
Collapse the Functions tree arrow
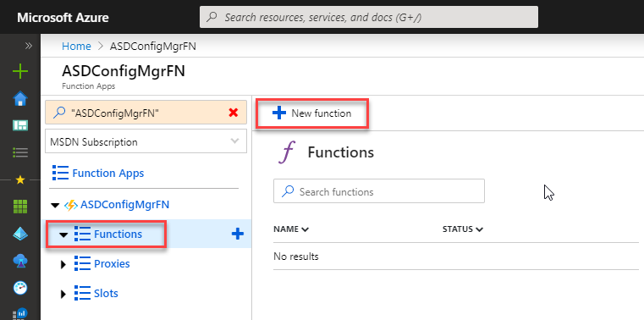tap(63, 235)
